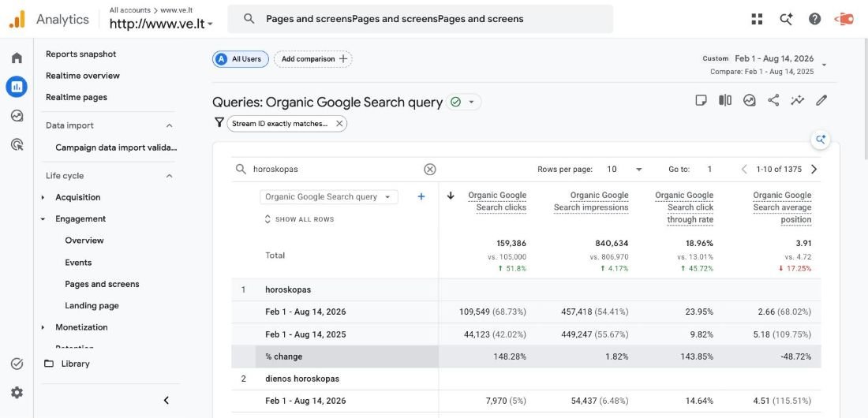This screenshot has height=418, width=868.
Task: Open the Help question mark icon
Action: [815, 19]
